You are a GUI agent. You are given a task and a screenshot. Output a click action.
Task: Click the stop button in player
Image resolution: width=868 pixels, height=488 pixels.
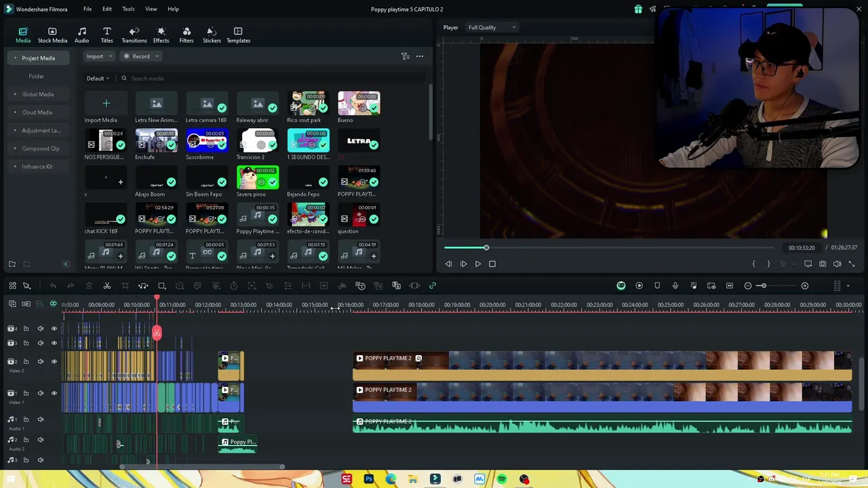[x=492, y=264]
